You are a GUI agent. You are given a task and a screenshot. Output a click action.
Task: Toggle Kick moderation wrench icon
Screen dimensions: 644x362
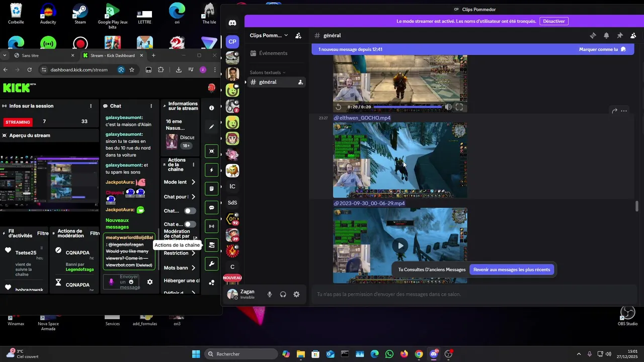pyautogui.click(x=212, y=264)
